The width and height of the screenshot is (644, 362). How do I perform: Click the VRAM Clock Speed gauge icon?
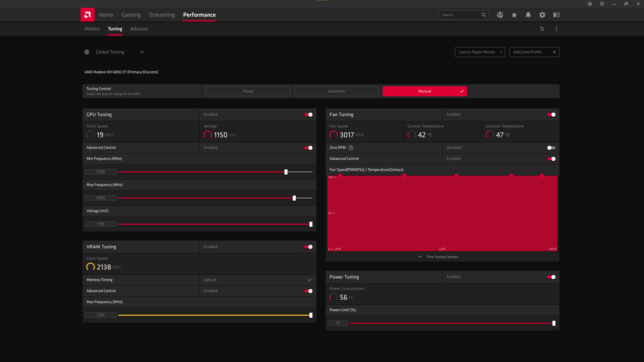coord(91,267)
